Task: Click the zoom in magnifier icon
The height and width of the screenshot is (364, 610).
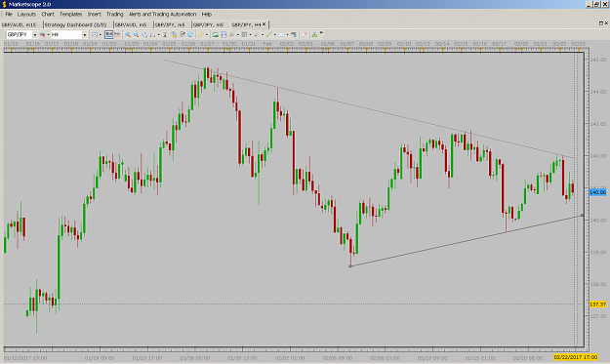Action: click(x=128, y=34)
